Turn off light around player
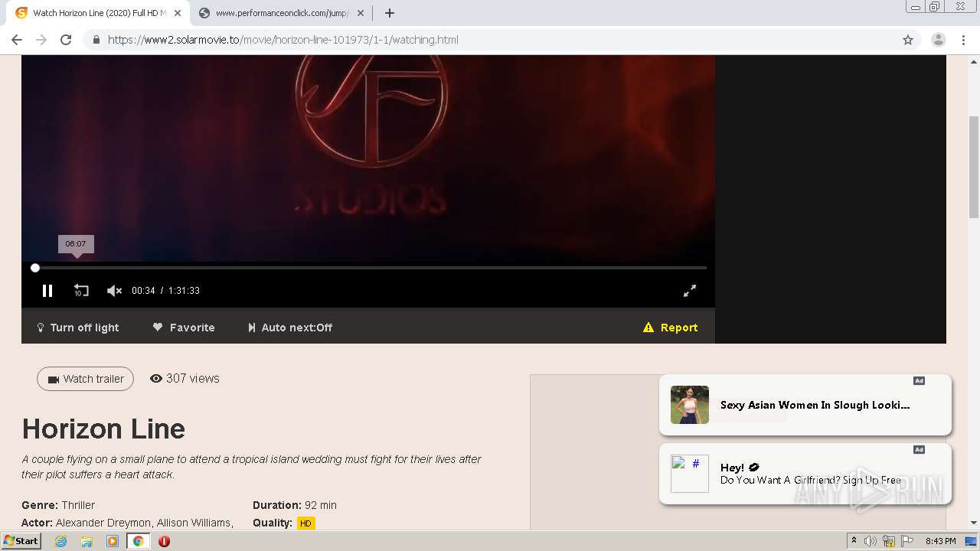The width and height of the screenshot is (980, 551). (x=78, y=328)
